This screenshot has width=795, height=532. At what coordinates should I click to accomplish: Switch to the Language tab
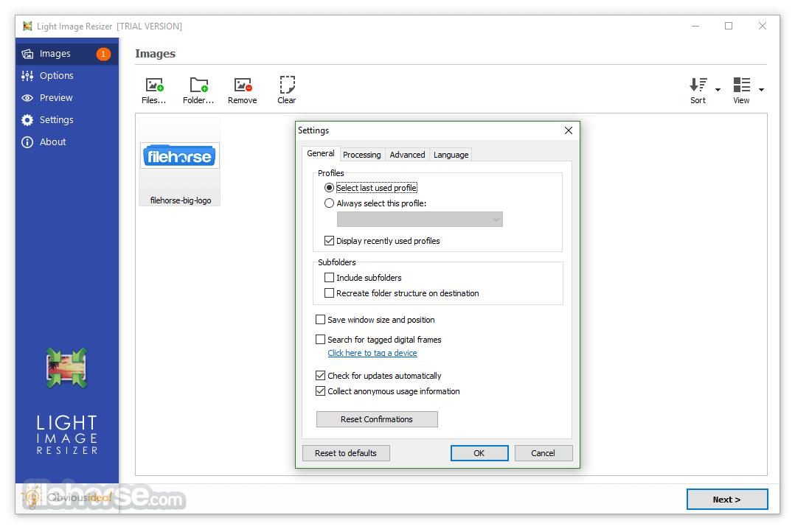click(x=451, y=155)
